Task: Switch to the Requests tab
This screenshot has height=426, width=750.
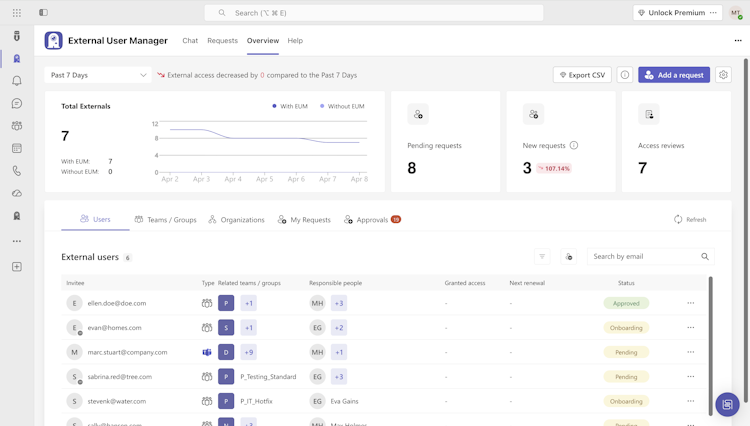Action: point(222,41)
